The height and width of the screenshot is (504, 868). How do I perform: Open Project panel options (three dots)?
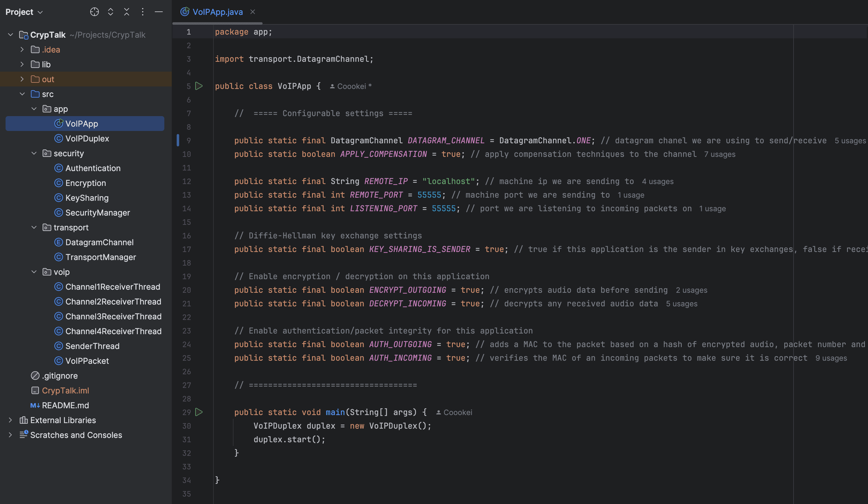point(143,12)
